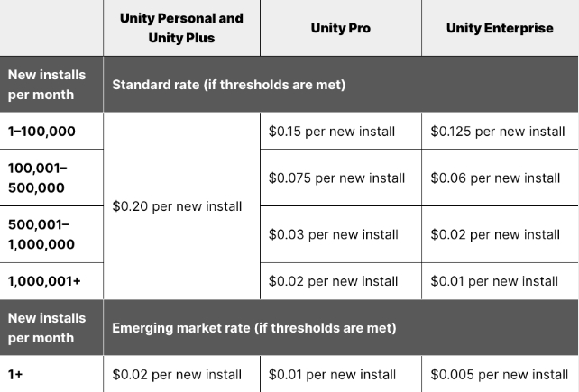Click the 1,000,001+ row label
The image size is (579, 392).
click(44, 281)
